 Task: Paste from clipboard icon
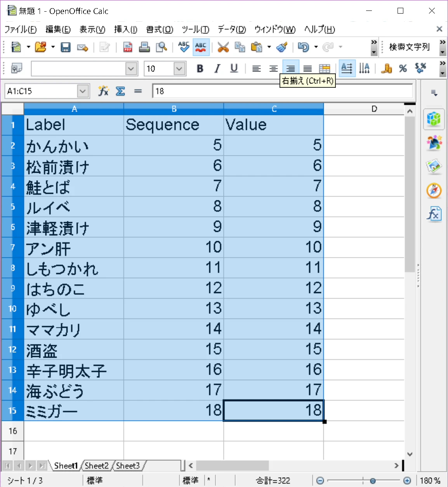(257, 47)
